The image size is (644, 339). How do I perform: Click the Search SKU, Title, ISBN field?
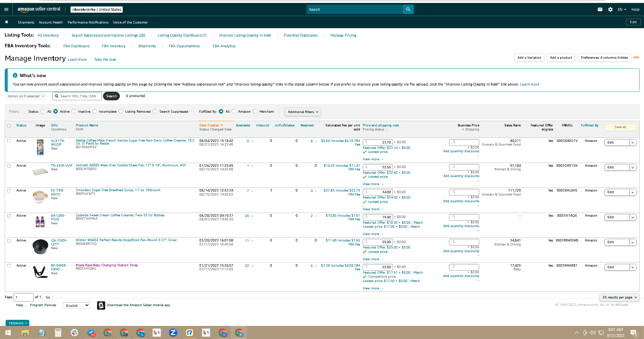point(77,96)
